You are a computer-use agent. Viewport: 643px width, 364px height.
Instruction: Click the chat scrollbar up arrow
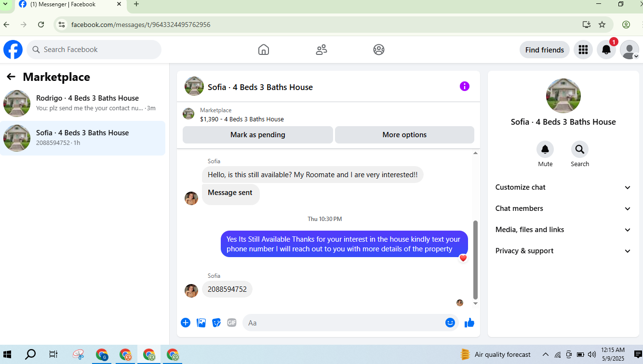[x=475, y=153]
